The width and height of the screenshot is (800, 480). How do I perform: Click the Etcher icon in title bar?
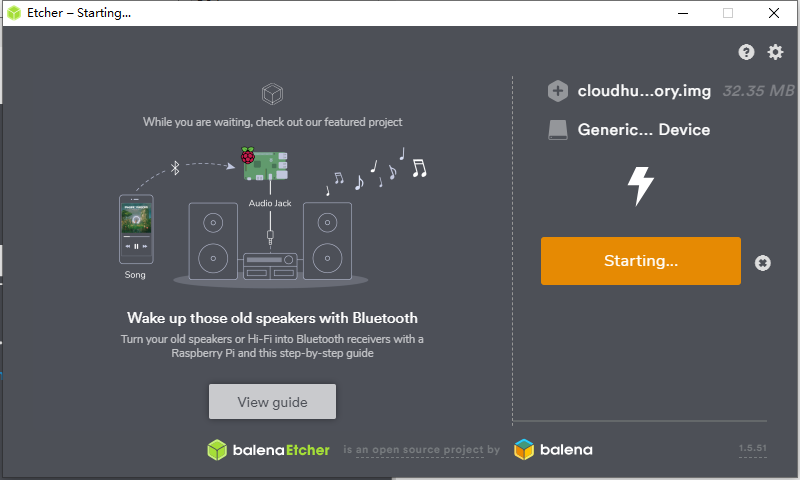[14, 13]
